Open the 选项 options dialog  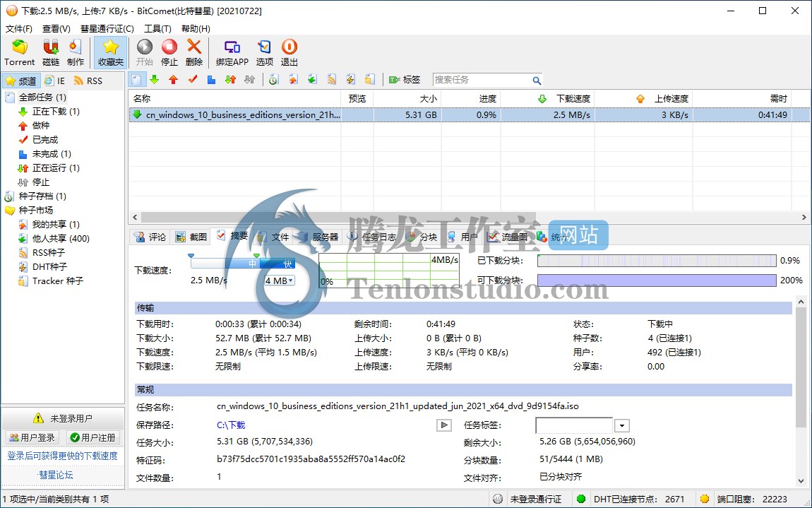point(265,53)
